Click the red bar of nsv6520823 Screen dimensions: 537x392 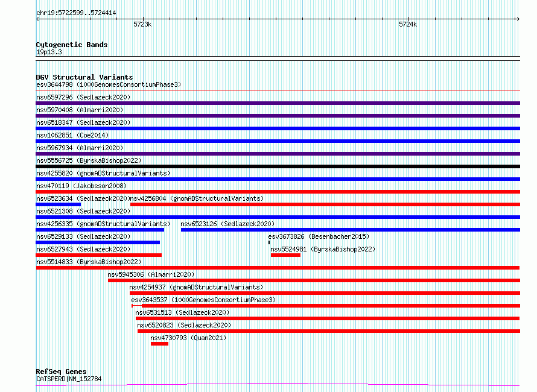click(x=329, y=331)
